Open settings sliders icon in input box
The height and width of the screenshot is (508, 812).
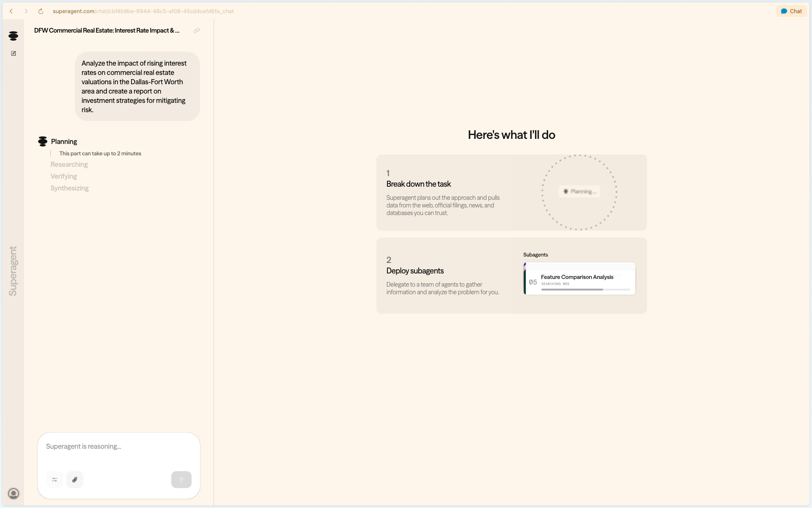coord(55,480)
